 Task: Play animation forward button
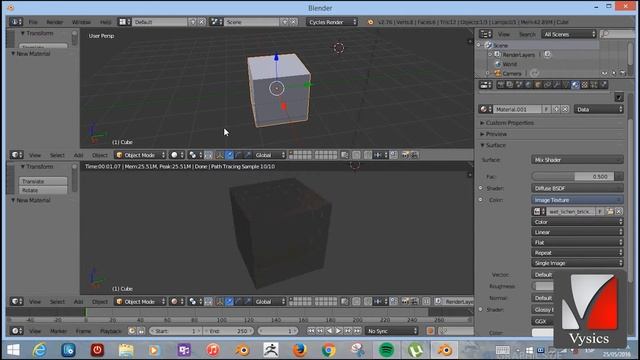pos(338,331)
